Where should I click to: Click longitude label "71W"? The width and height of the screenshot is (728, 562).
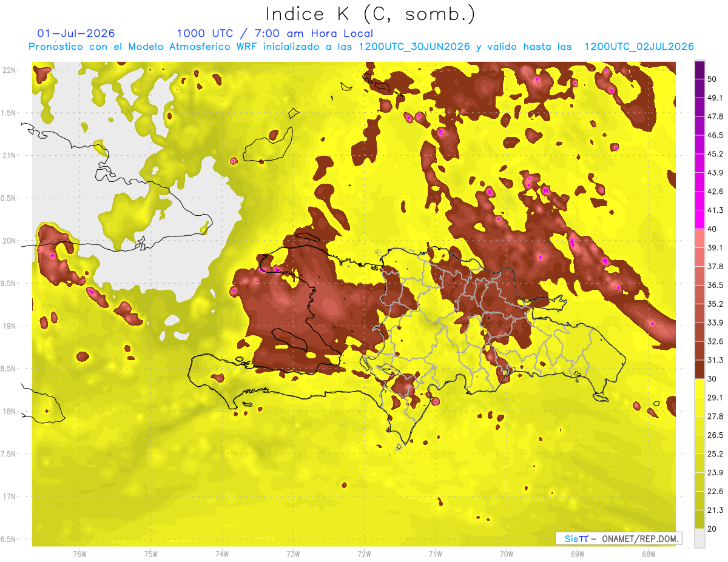point(435,554)
